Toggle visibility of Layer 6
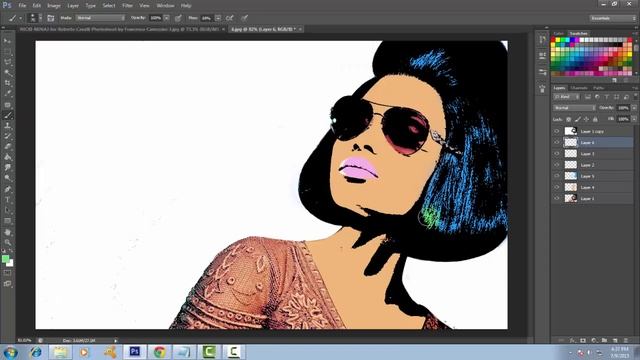640x360 pixels. click(557, 142)
